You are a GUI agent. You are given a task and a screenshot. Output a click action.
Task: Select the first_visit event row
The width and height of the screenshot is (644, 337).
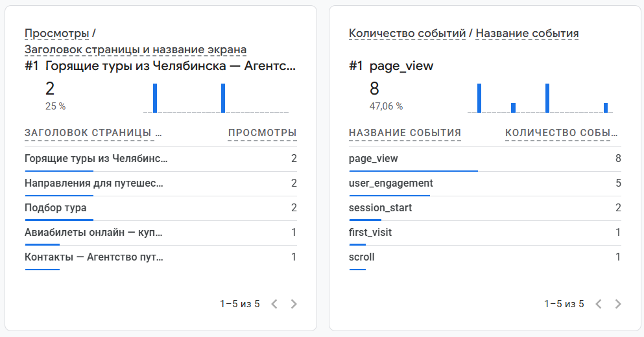485,233
